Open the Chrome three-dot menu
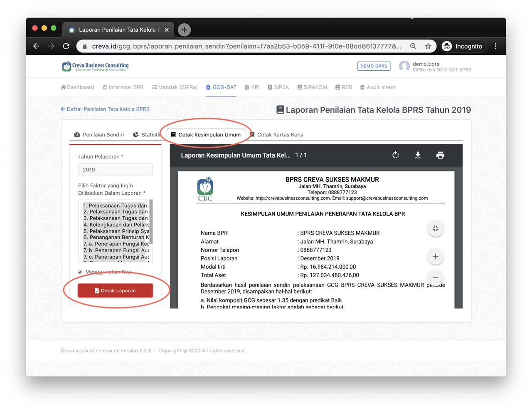This screenshot has width=532, height=411. (x=495, y=46)
